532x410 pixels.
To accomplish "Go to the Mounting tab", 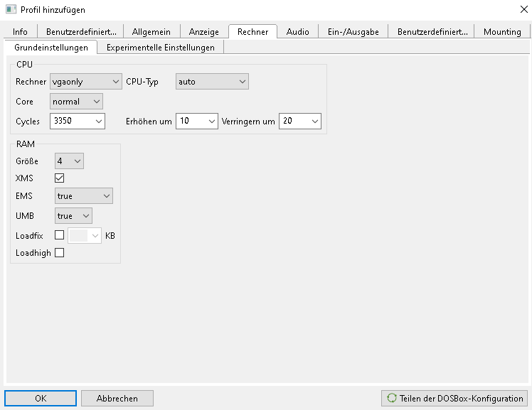I will coord(502,32).
